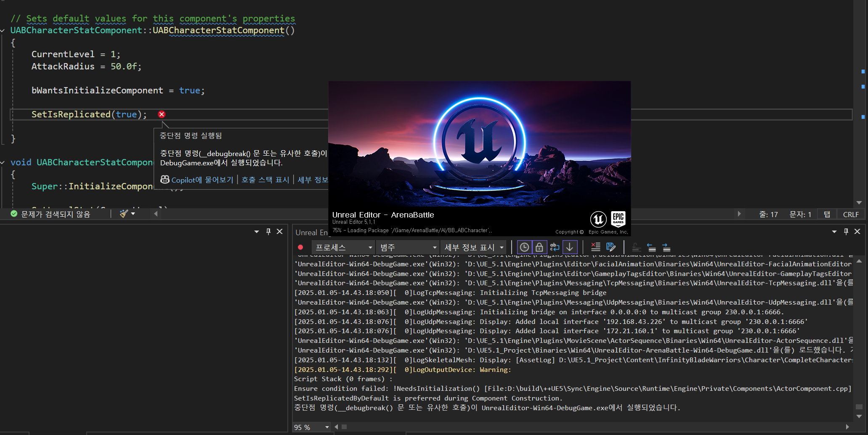
Task: Click the 'AttackRadius = 50.0f;' code line
Action: click(86, 66)
